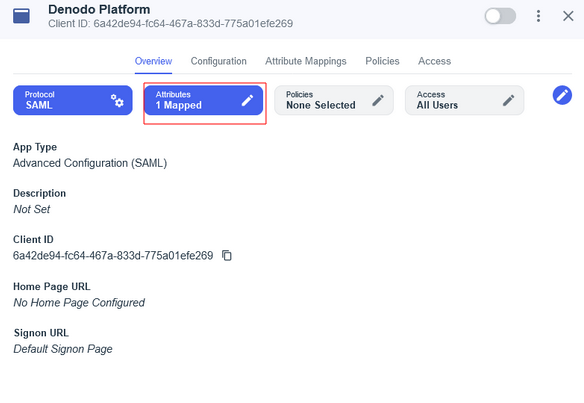
Task: Switch to the Overview tab
Action: tap(153, 61)
